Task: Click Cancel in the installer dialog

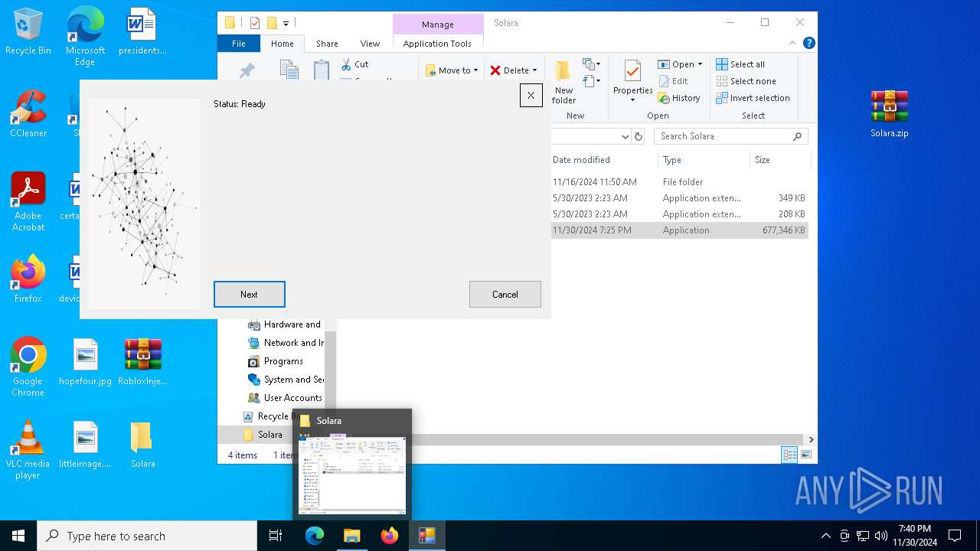Action: (505, 294)
